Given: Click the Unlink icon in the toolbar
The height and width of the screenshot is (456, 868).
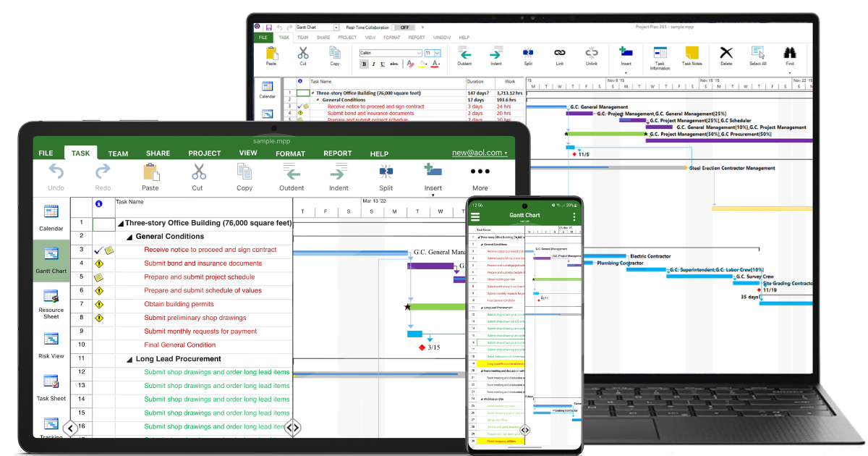Looking at the screenshot, I should click(x=592, y=52).
